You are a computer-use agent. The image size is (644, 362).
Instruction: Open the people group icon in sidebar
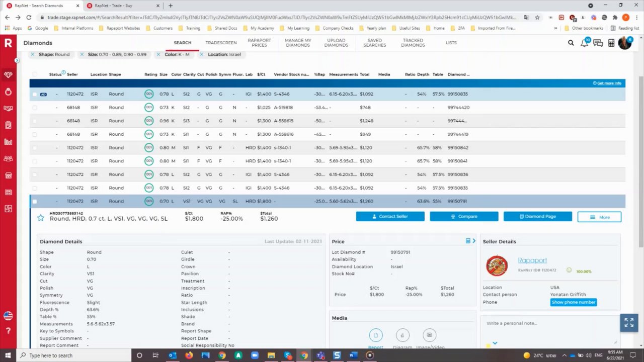coord(8,158)
